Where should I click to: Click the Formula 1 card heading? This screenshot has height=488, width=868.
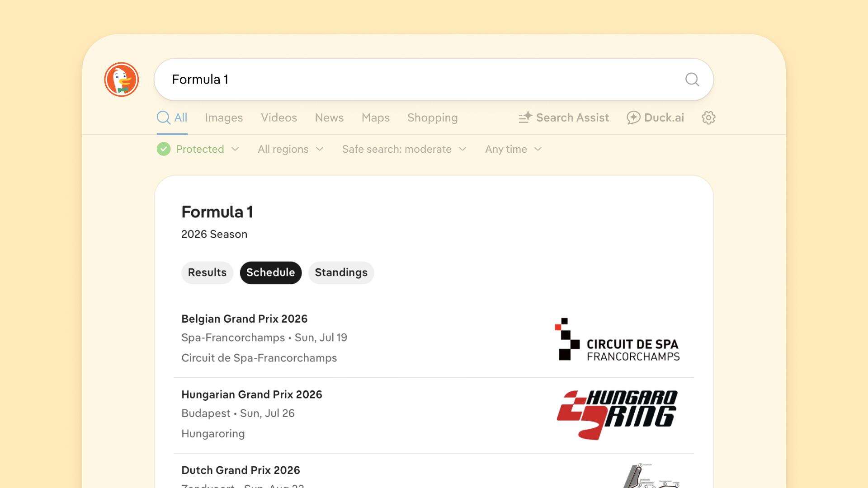pyautogui.click(x=217, y=212)
